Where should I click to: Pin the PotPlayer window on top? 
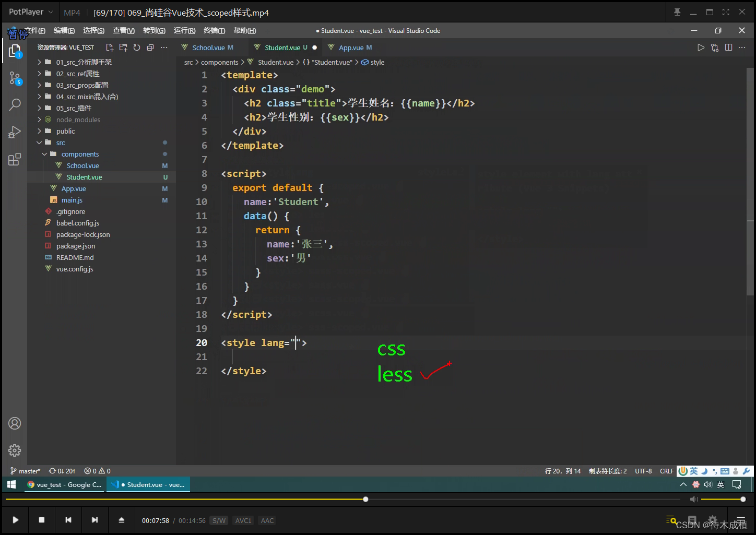(x=677, y=12)
